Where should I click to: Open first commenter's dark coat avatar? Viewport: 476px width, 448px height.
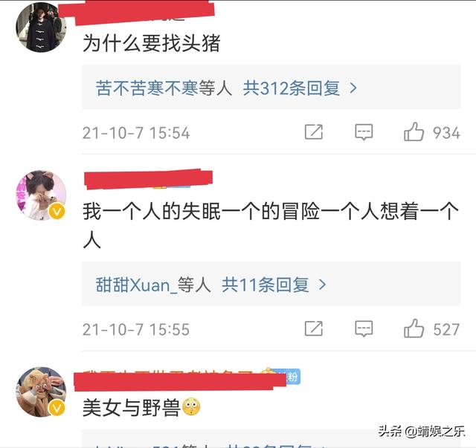(x=41, y=27)
